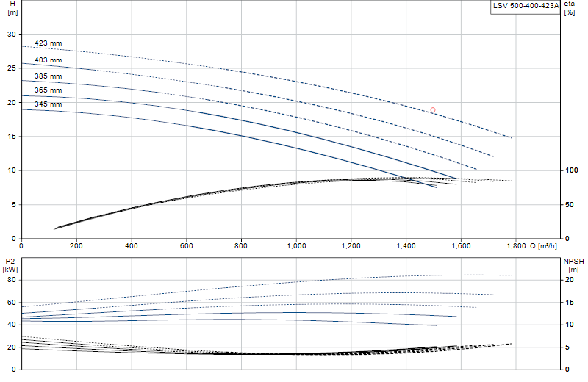588x382 pixels.
Task: Click the 1,000 tick on the Q axis
Action: (297, 246)
